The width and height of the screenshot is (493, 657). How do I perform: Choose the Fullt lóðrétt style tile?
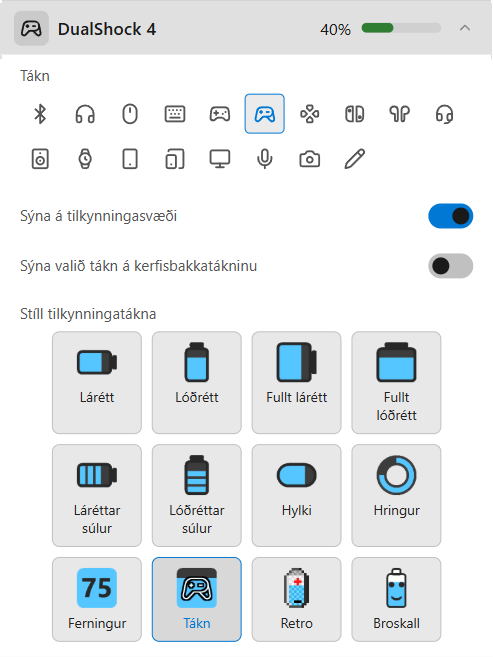coord(396,383)
